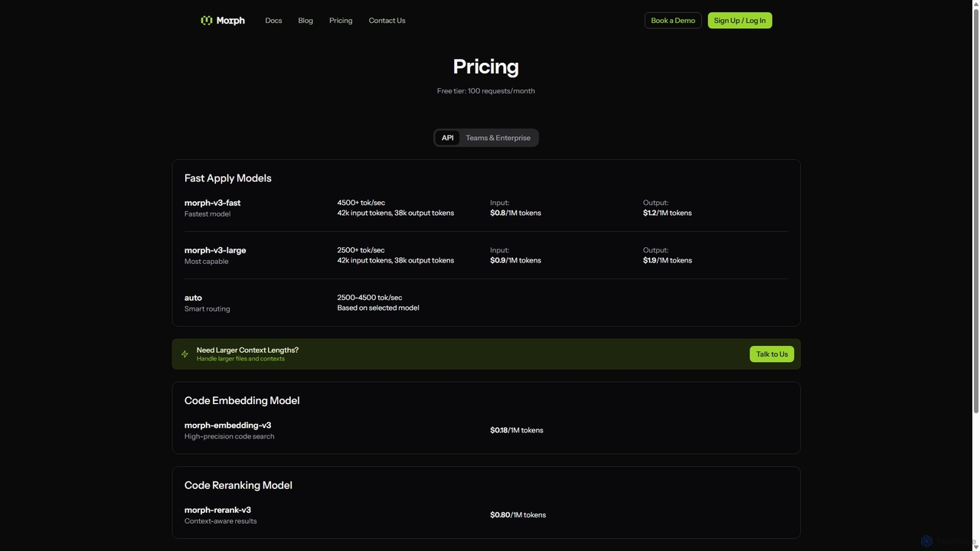This screenshot has height=551, width=980.
Task: Click the lightning bolt icon in banner
Action: (185, 354)
